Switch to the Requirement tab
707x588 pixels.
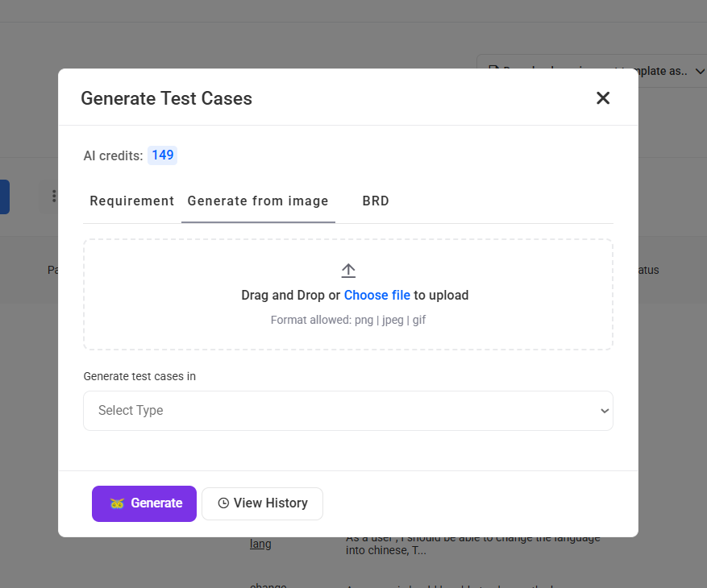(x=132, y=201)
